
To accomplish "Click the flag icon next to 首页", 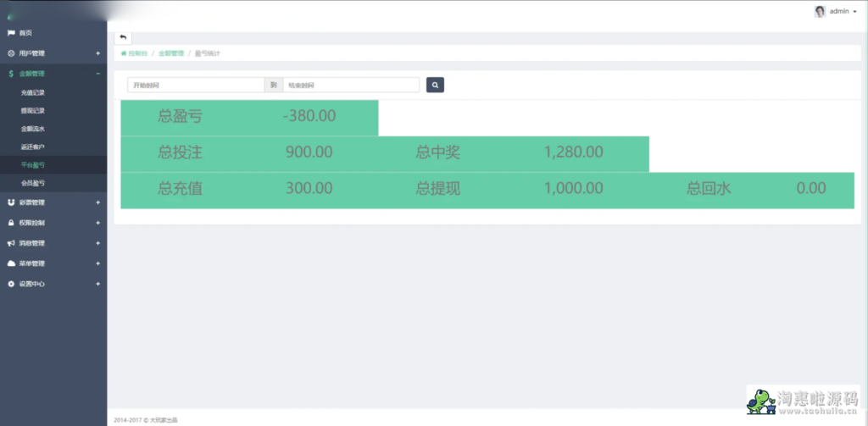I will 11,33.
